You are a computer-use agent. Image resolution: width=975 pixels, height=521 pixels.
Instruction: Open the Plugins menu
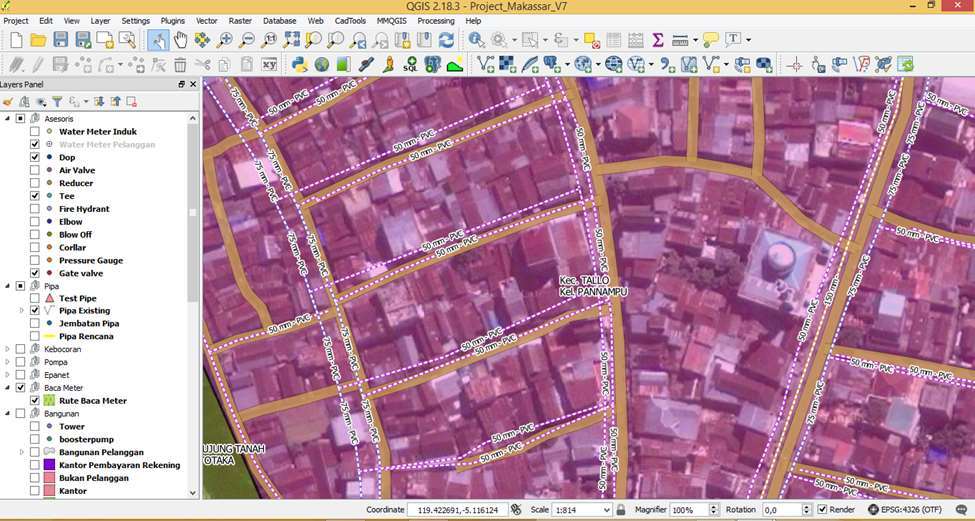click(x=172, y=21)
